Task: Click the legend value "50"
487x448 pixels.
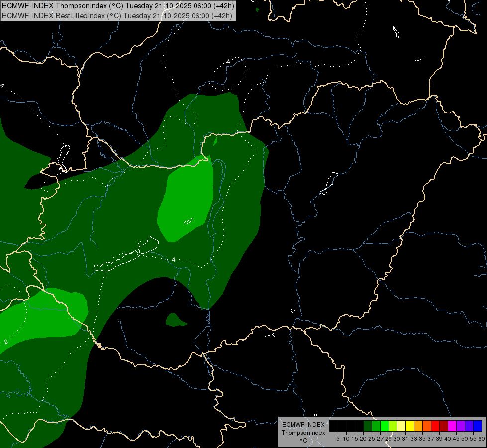Action: click(465, 439)
